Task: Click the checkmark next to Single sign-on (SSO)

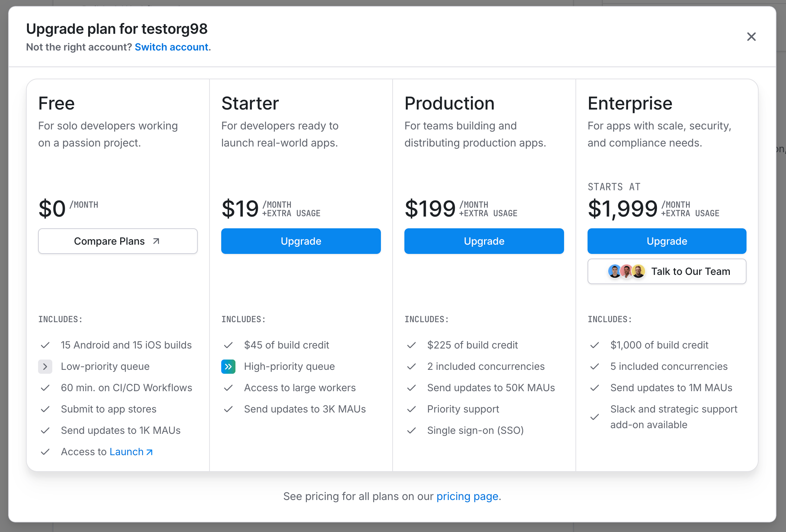Action: coord(411,431)
